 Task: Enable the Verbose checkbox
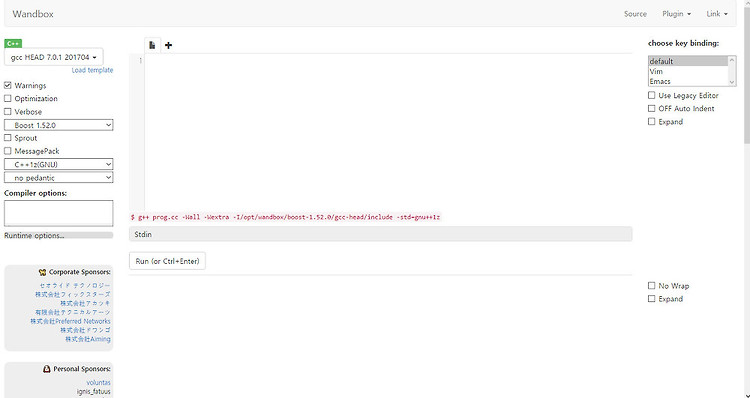(8, 111)
